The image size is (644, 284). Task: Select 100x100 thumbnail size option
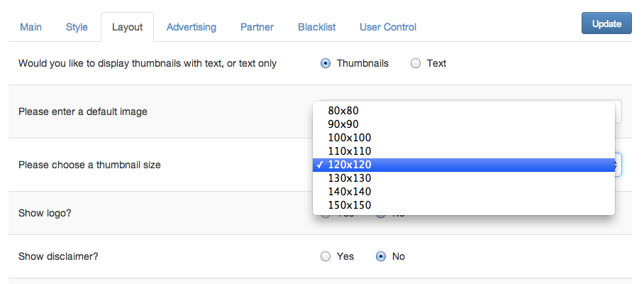click(350, 138)
